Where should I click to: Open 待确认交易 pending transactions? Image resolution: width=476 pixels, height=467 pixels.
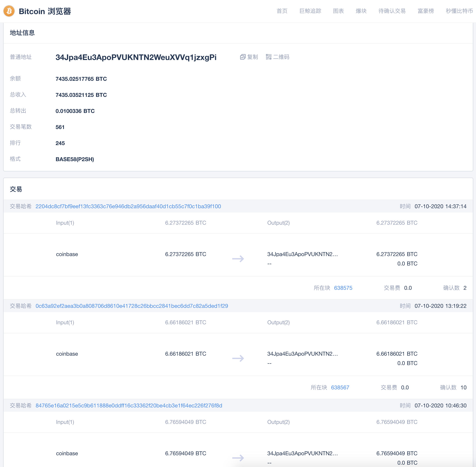pos(392,11)
